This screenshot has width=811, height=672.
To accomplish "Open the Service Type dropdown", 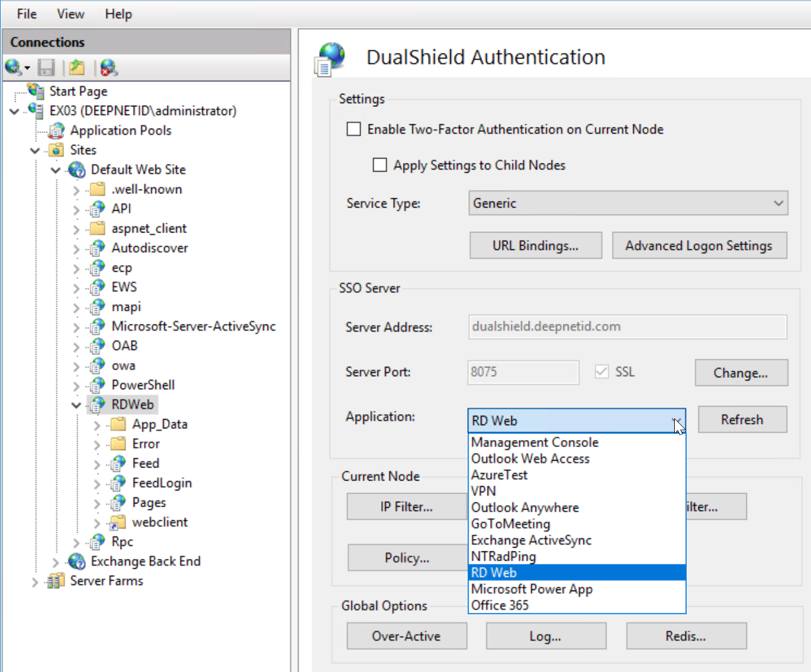I will [x=628, y=203].
